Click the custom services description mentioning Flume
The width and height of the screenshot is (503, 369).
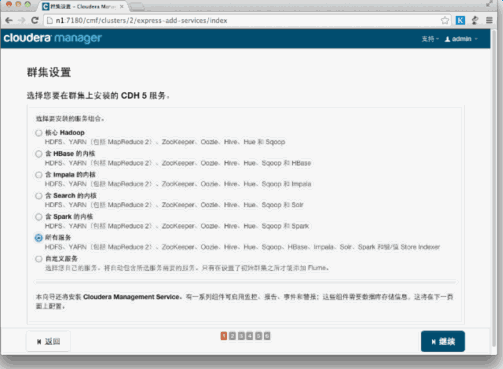pyautogui.click(x=187, y=268)
